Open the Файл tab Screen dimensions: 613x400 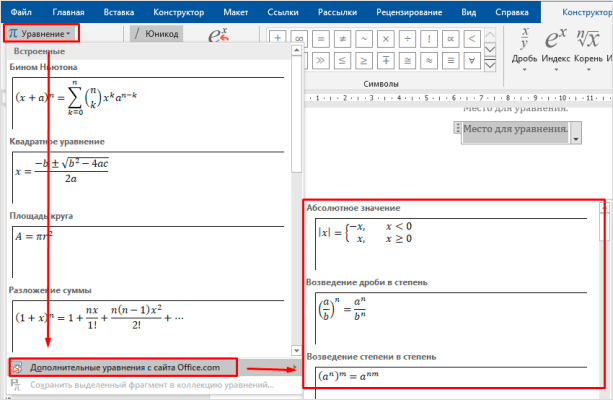point(21,12)
